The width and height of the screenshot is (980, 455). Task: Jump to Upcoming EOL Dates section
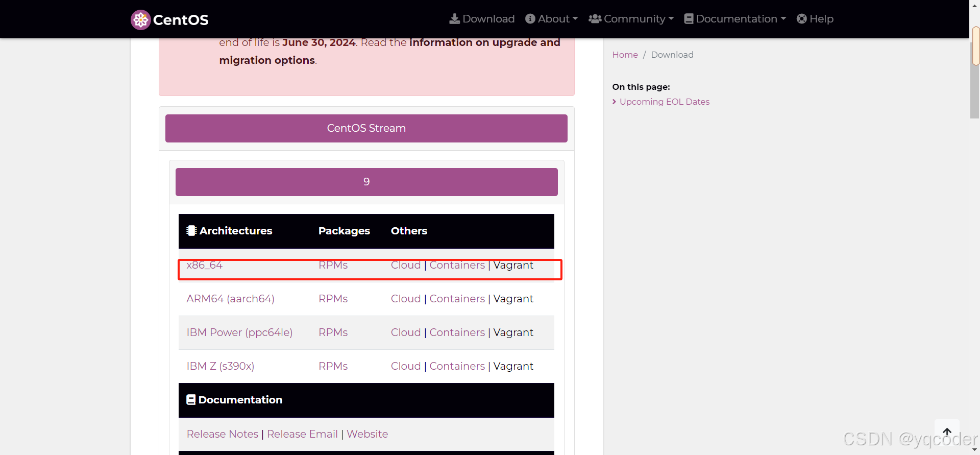[665, 102]
